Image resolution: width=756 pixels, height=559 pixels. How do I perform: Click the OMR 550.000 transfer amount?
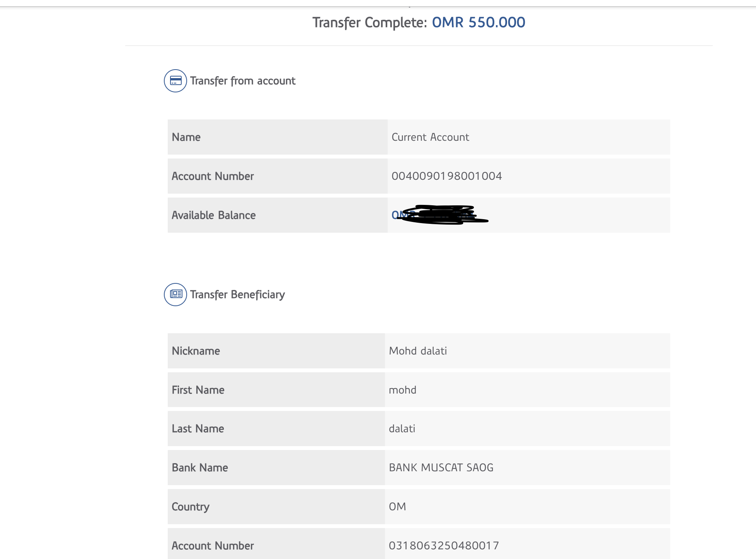pos(478,22)
